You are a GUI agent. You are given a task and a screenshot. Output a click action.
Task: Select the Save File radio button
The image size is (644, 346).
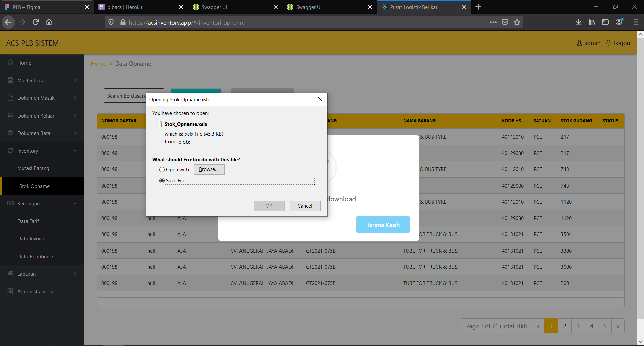click(x=162, y=181)
